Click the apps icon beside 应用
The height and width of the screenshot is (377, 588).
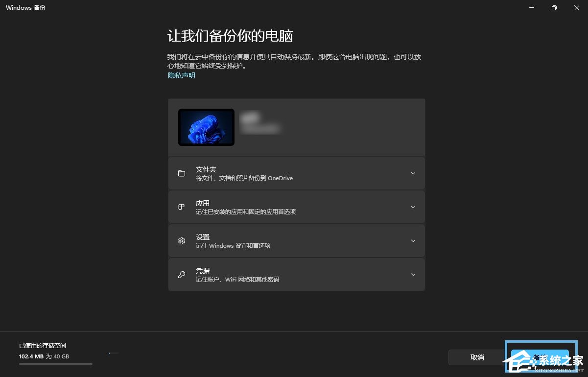click(182, 207)
